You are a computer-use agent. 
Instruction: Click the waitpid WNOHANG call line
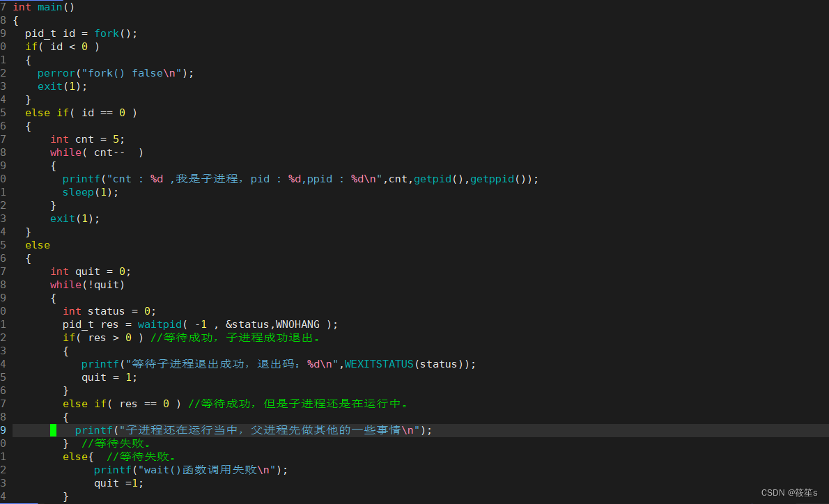pos(200,324)
